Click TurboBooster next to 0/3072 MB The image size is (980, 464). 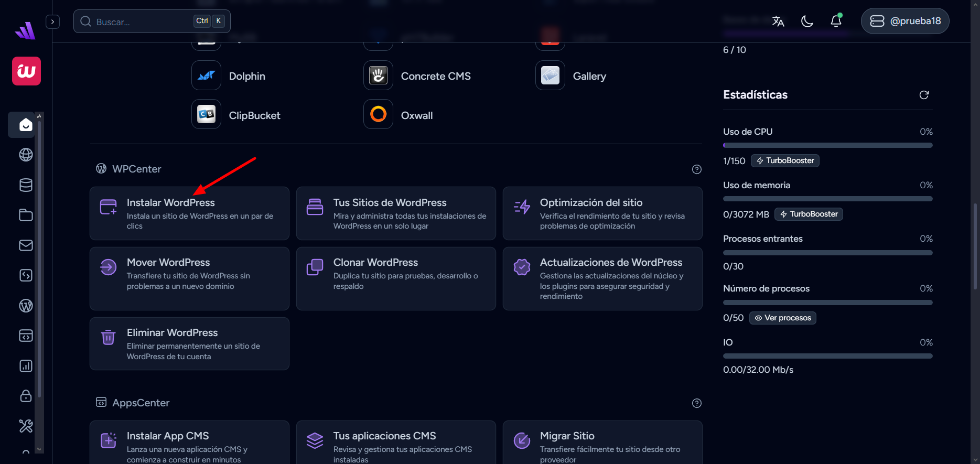809,214
